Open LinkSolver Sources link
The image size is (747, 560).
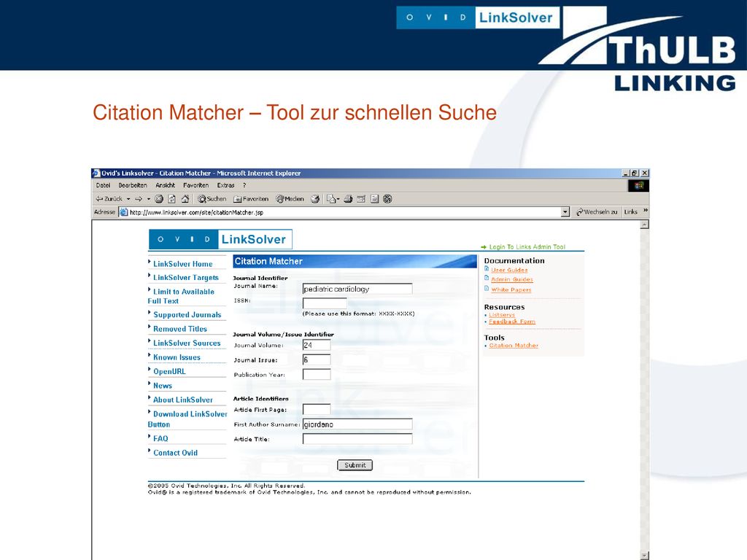[x=187, y=343]
